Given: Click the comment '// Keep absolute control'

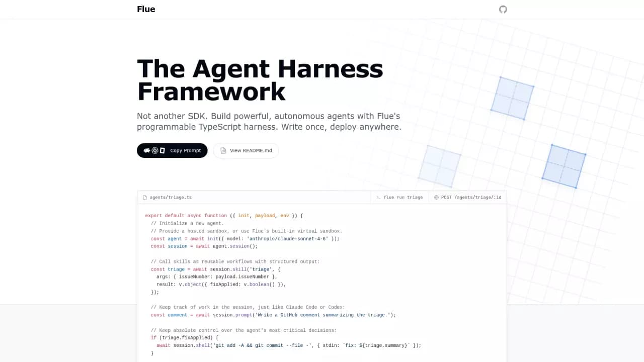Looking at the screenshot, I should click(244, 330).
